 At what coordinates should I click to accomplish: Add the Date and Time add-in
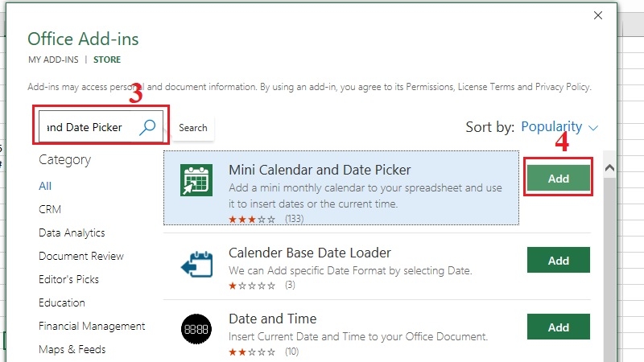coord(559,327)
